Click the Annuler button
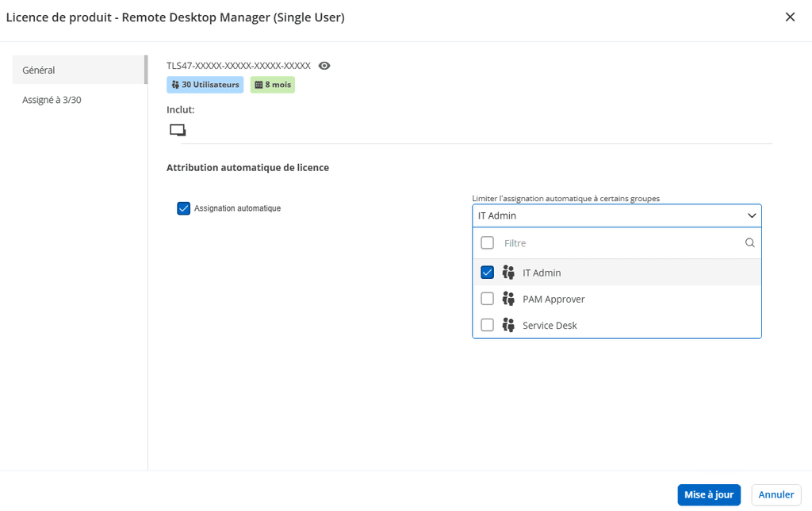Screen dimensions: 812x511 776,494
